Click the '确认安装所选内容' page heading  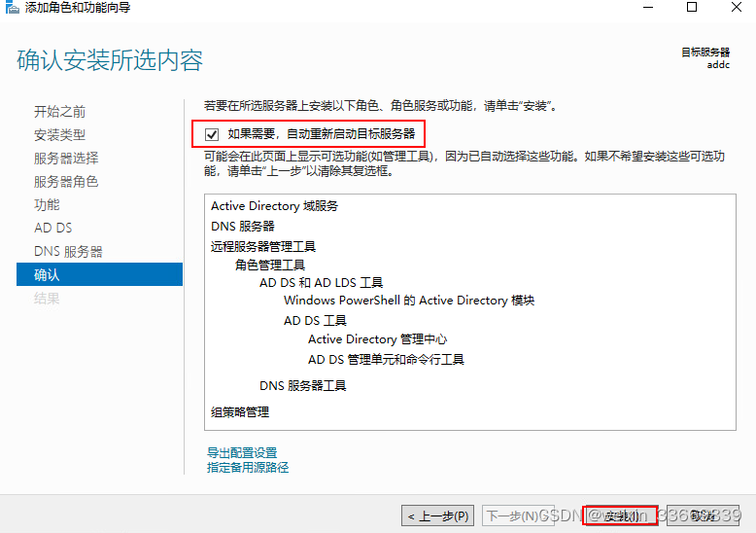[110, 60]
